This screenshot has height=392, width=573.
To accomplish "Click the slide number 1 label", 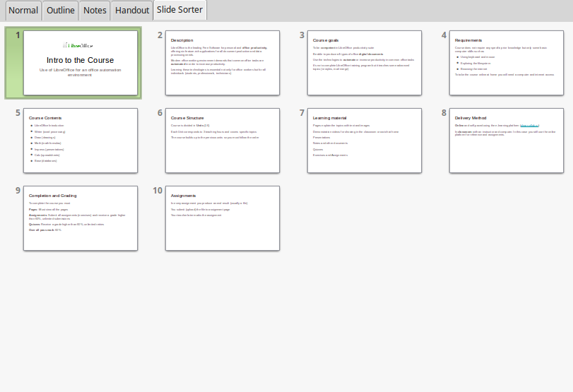I will (x=18, y=35).
